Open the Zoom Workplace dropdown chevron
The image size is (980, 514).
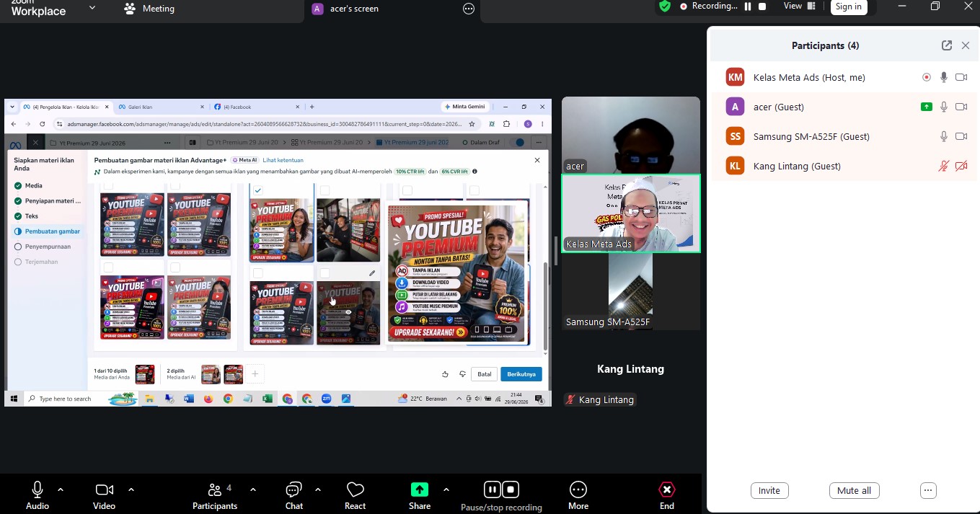pos(92,8)
